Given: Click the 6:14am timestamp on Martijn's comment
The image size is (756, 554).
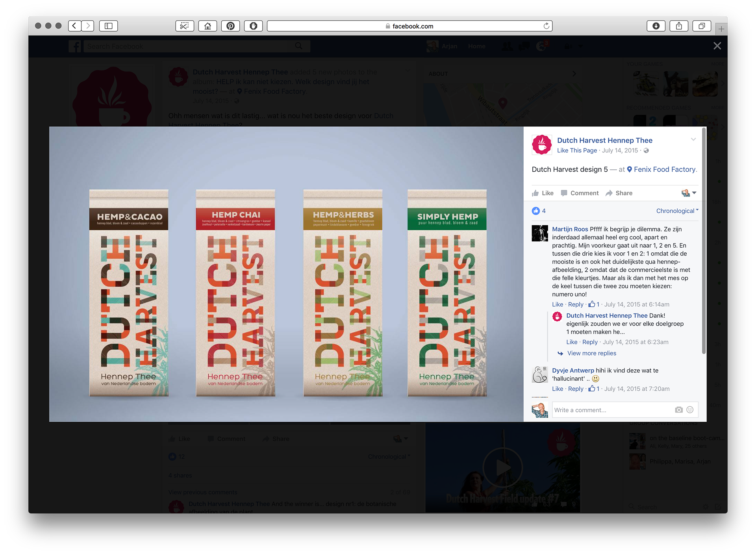Looking at the screenshot, I should coord(637,304).
